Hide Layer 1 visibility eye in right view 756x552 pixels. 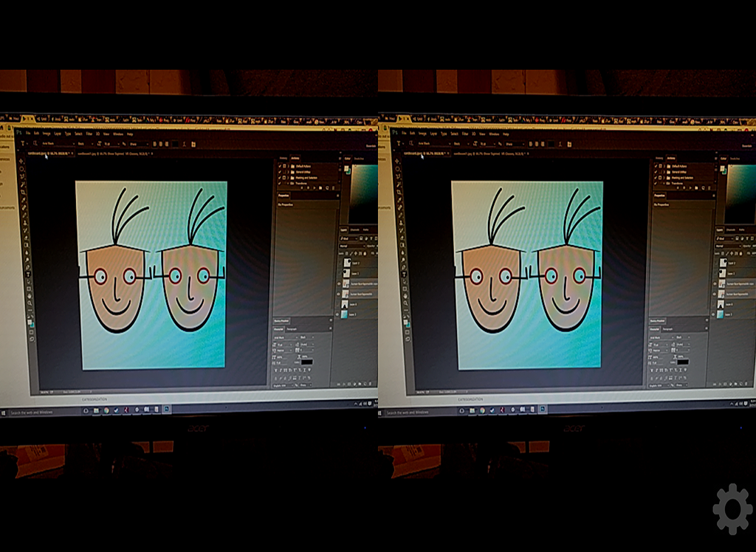[x=713, y=314]
